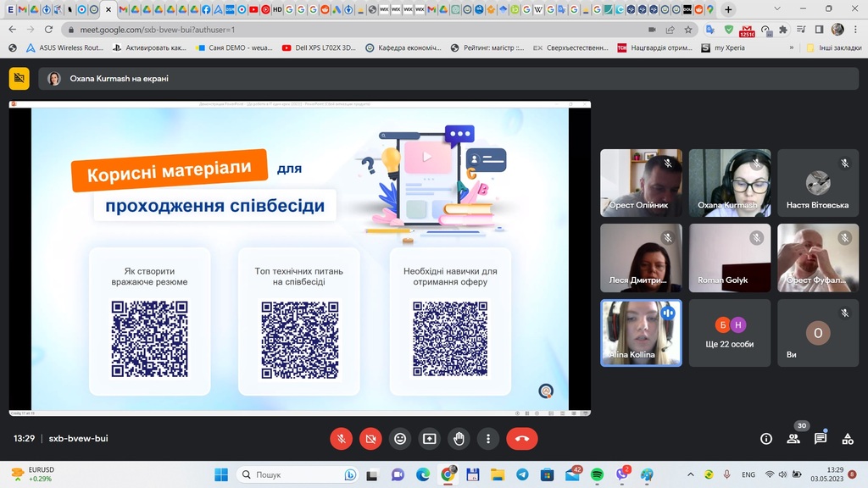Select Alina Kollina's video tile
The height and width of the screenshot is (488, 868).
(641, 333)
